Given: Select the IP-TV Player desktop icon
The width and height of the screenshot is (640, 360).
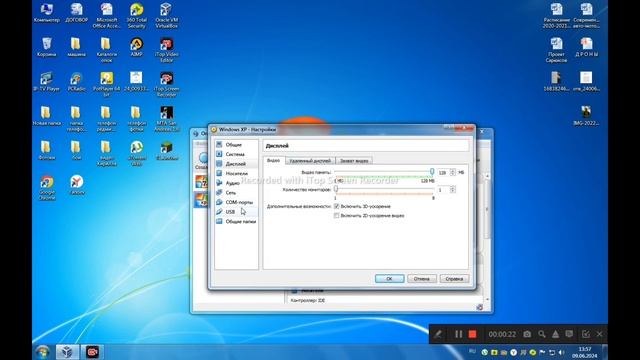Looking at the screenshot, I should [47, 82].
